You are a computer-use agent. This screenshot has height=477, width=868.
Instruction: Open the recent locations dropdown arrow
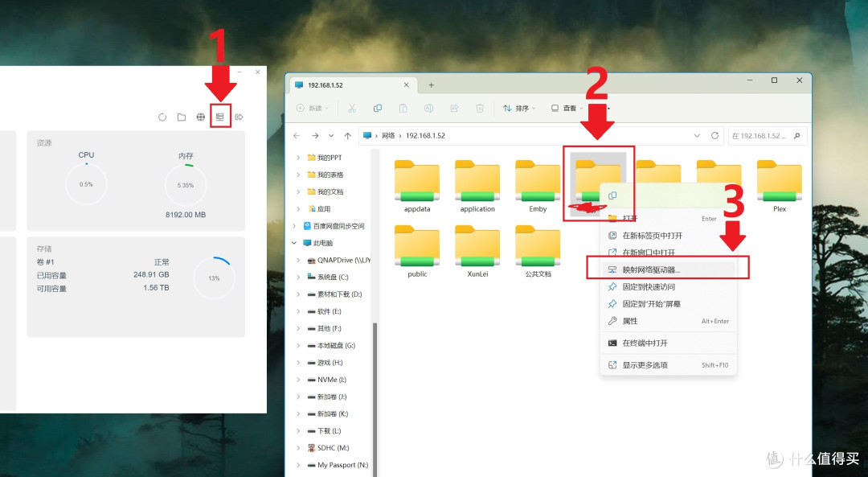[331, 136]
